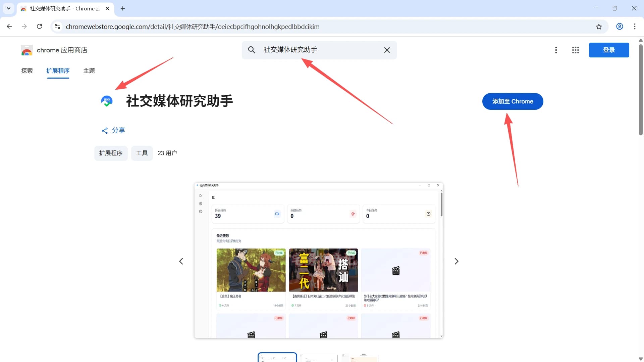Click the search magnifier icon
This screenshot has height=362, width=644.
[x=252, y=50]
